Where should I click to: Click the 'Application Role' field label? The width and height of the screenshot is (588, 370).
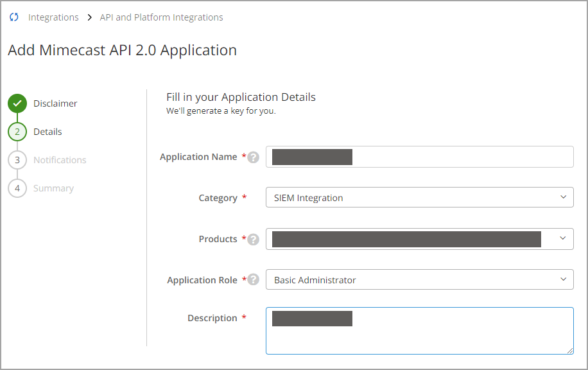pos(202,280)
